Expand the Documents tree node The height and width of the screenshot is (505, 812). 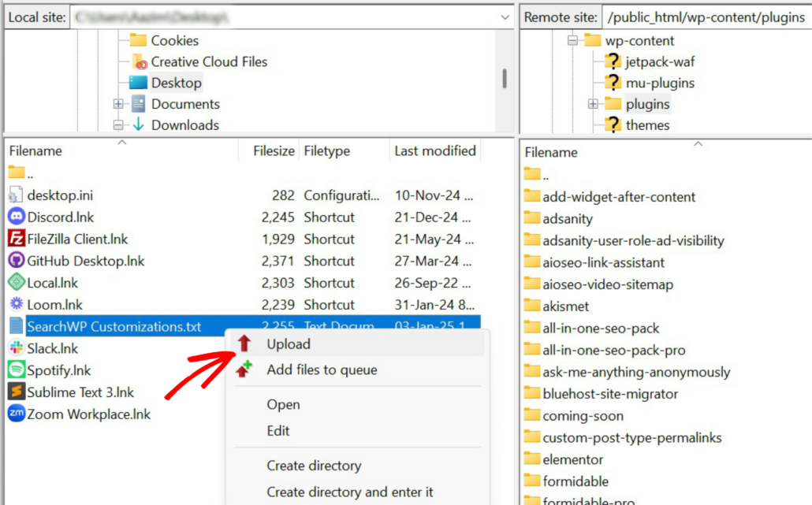[117, 103]
